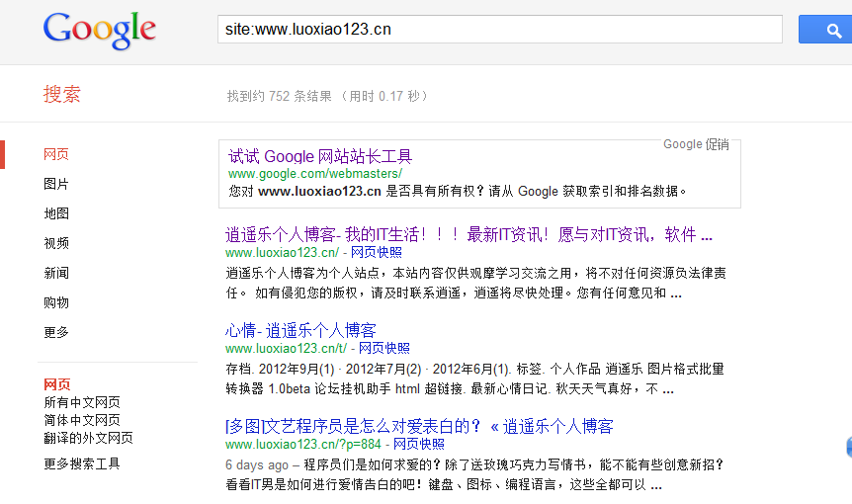
Task: Filter by 所有中文网页
Action: coord(81,402)
